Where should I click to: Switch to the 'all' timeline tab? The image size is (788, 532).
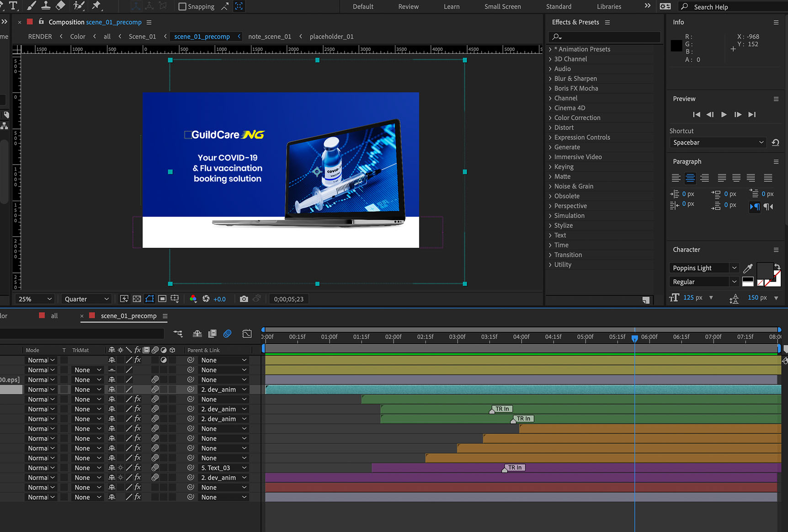coord(54,316)
